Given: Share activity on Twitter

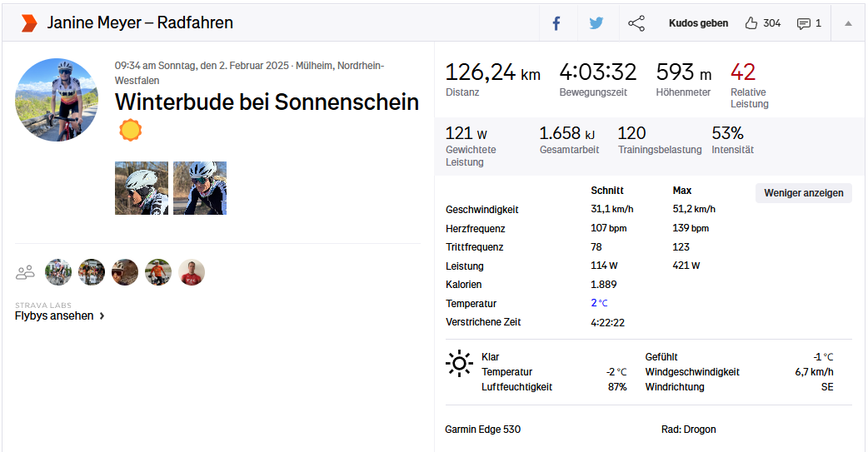Looking at the screenshot, I should pos(596,23).
